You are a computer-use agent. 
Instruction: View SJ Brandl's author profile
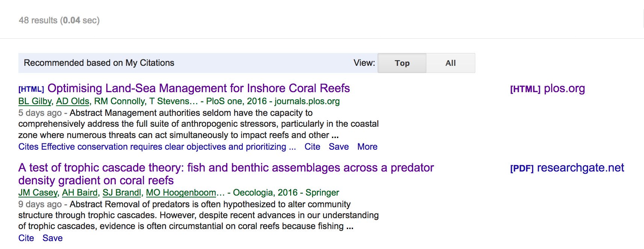click(122, 193)
